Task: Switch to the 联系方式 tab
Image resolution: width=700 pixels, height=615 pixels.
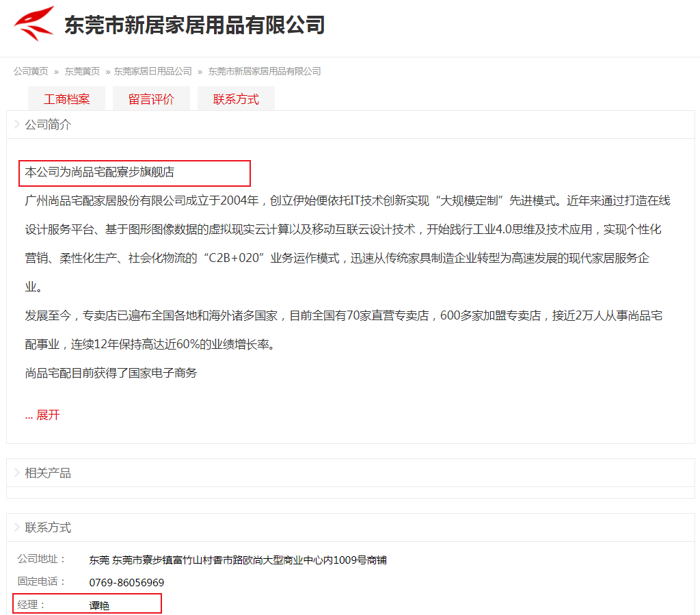Action: point(236,99)
